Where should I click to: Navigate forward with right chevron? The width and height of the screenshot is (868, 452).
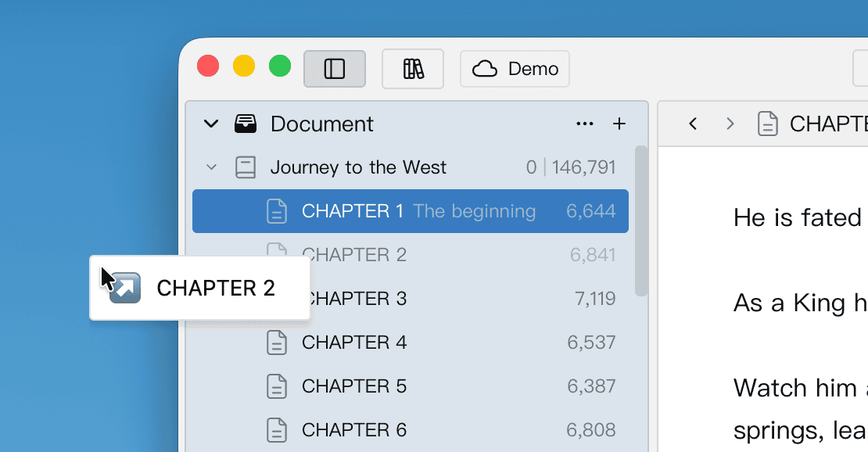730,124
